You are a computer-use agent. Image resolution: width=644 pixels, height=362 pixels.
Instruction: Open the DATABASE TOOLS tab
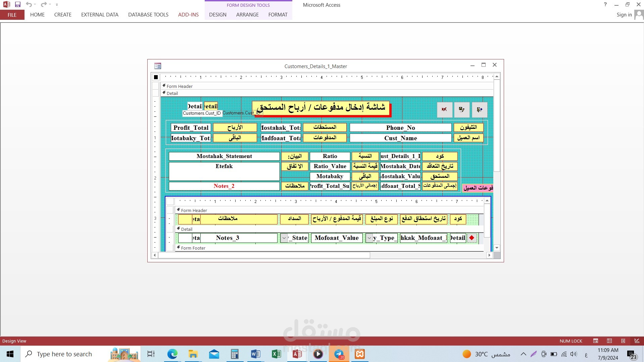tap(148, 15)
